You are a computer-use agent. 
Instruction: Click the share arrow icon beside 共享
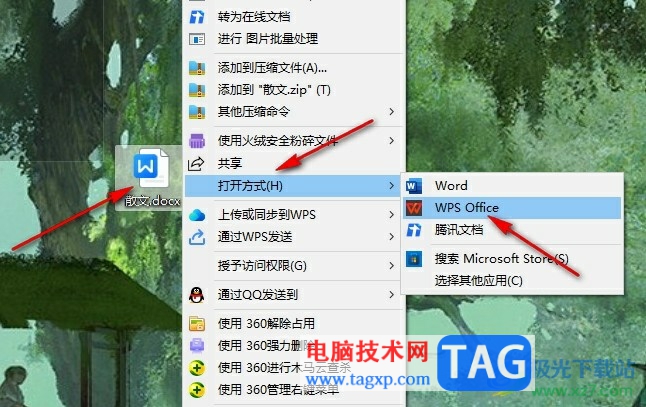(x=196, y=164)
